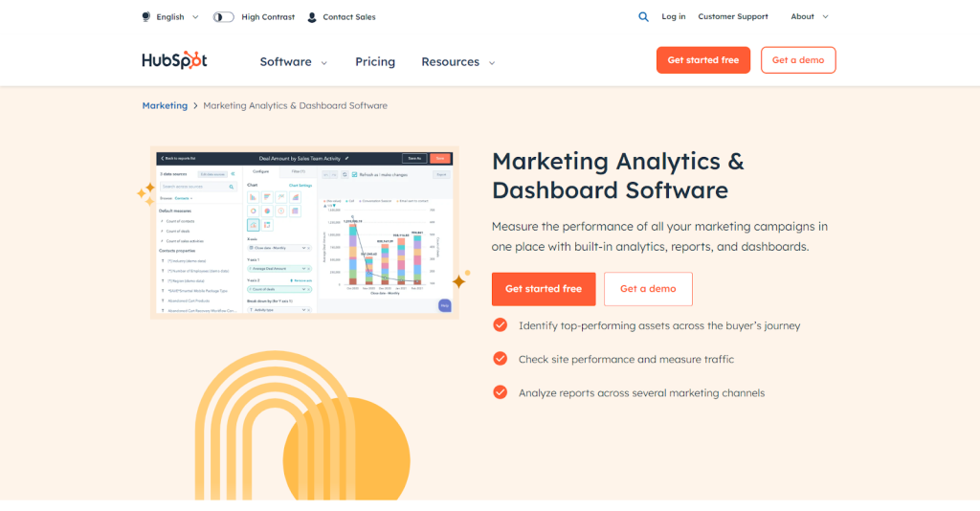
Task: Open the site search magnifier icon
Action: click(x=643, y=17)
